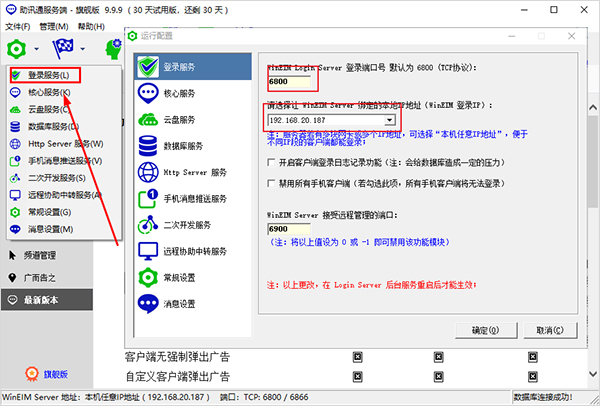Click scrollbar up arrow in main window
The height and width of the screenshot is (406, 600).
(x=593, y=107)
